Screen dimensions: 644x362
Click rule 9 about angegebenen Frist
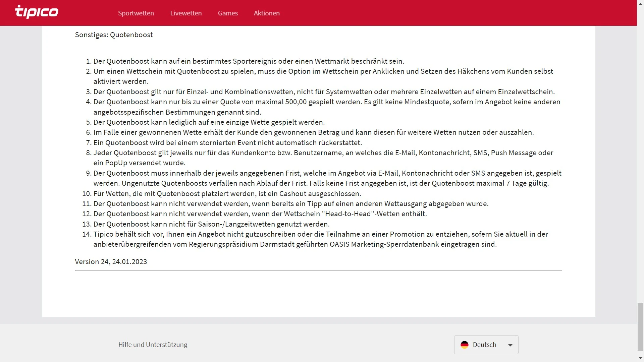pos(327,178)
